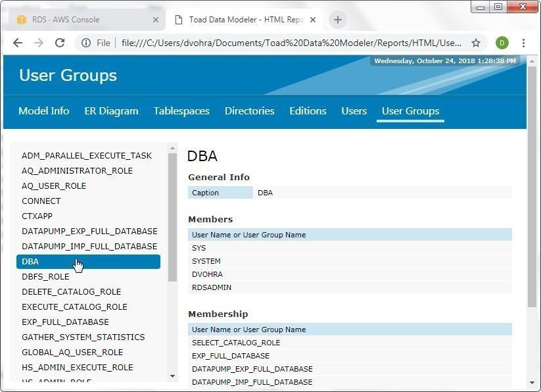Click the page scrollbar up arrow
The height and width of the screenshot is (392, 541).
532,61
